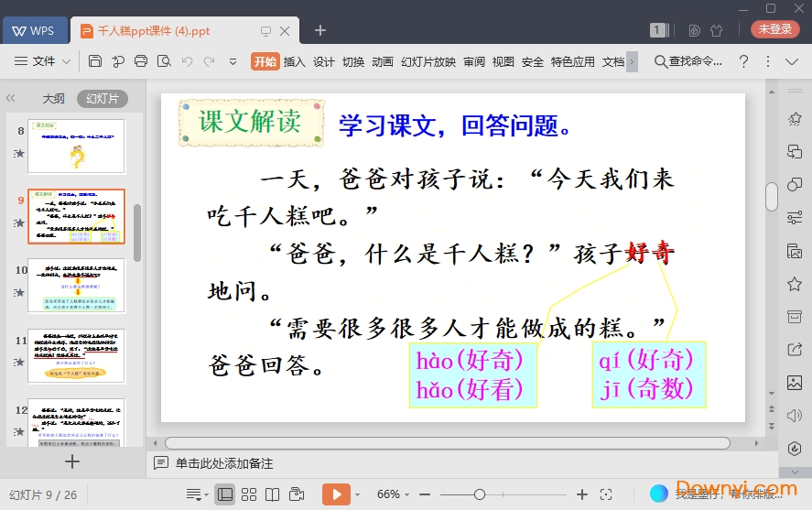Open the 66% zoom level dropdown
Screen dimensions: 812x510
click(x=394, y=494)
